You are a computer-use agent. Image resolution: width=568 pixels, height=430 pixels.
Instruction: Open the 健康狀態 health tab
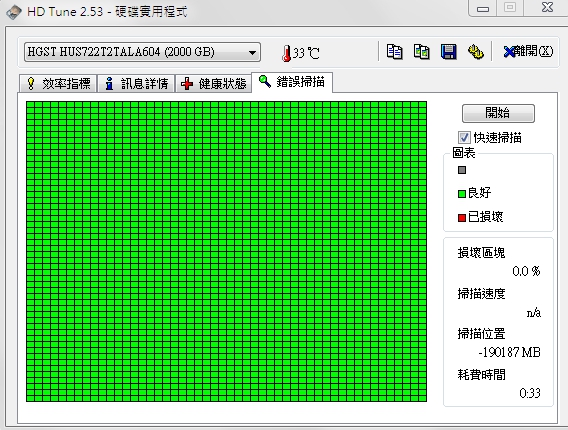click(x=214, y=84)
